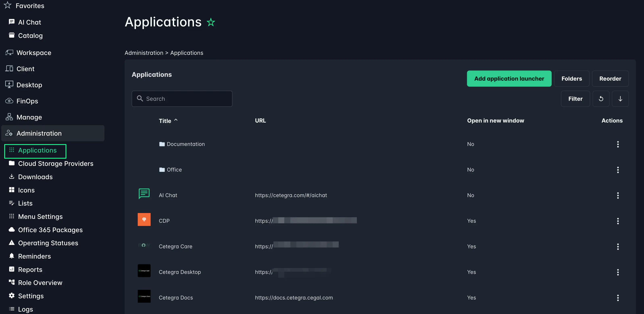The height and width of the screenshot is (314, 644).
Task: Click the Documentation folder icon
Action: tap(162, 144)
